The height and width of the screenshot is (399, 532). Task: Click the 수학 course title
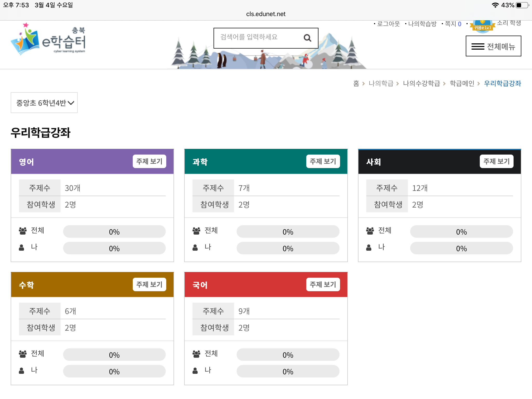pos(26,285)
